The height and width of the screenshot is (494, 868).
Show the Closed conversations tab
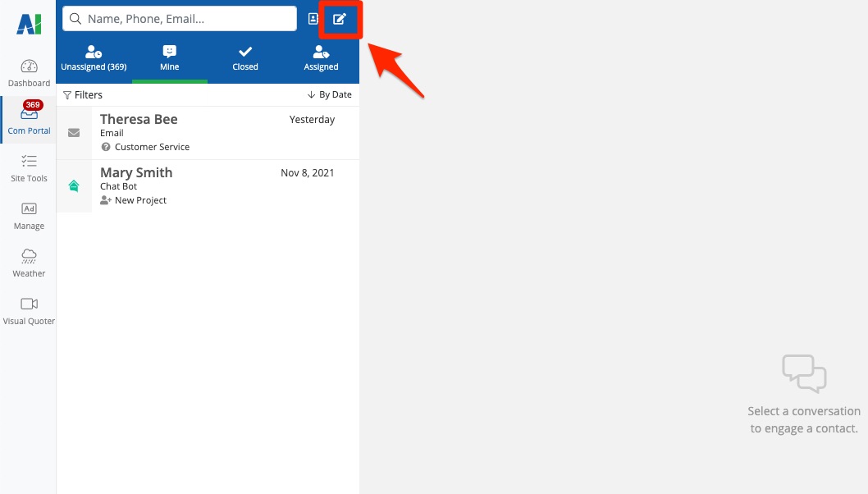click(x=244, y=59)
